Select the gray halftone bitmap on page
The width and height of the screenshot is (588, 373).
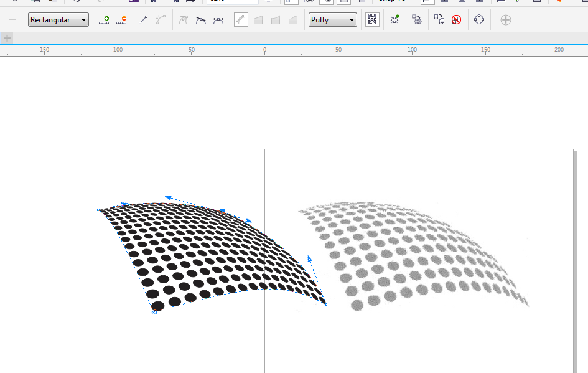click(x=414, y=257)
